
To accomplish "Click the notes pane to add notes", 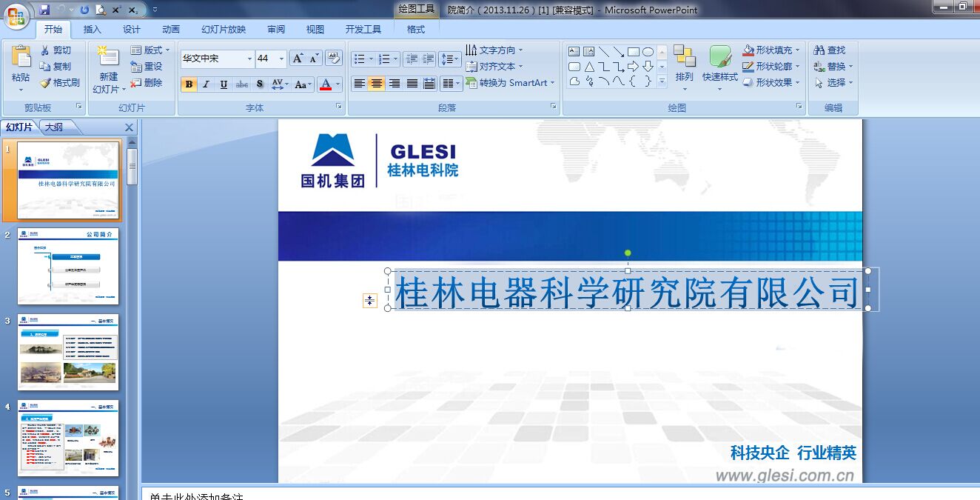I will pyautogui.click(x=560, y=495).
